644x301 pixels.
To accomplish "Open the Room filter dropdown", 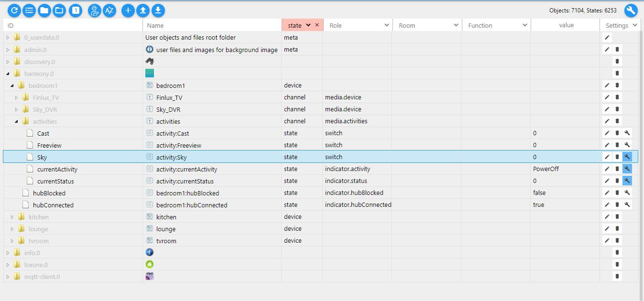I will [456, 25].
